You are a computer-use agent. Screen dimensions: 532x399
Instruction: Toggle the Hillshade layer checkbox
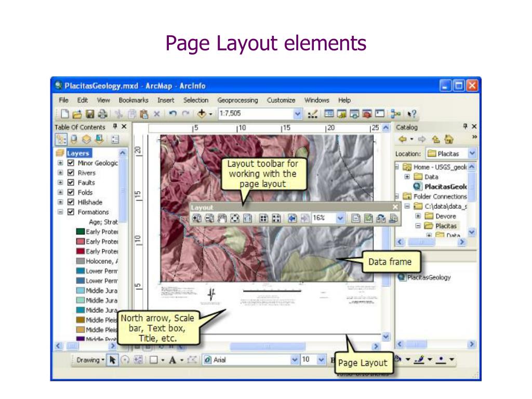71,202
